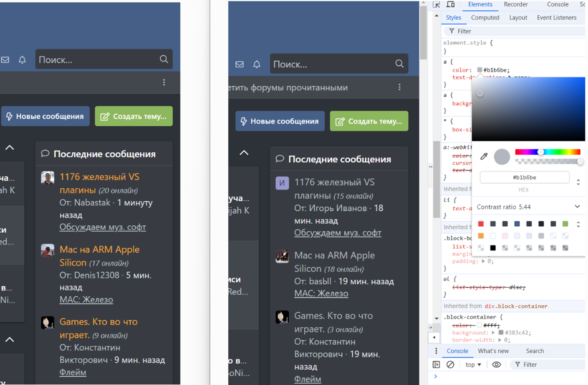
Task: Toggle the console sidebar panel icon
Action: (436, 365)
